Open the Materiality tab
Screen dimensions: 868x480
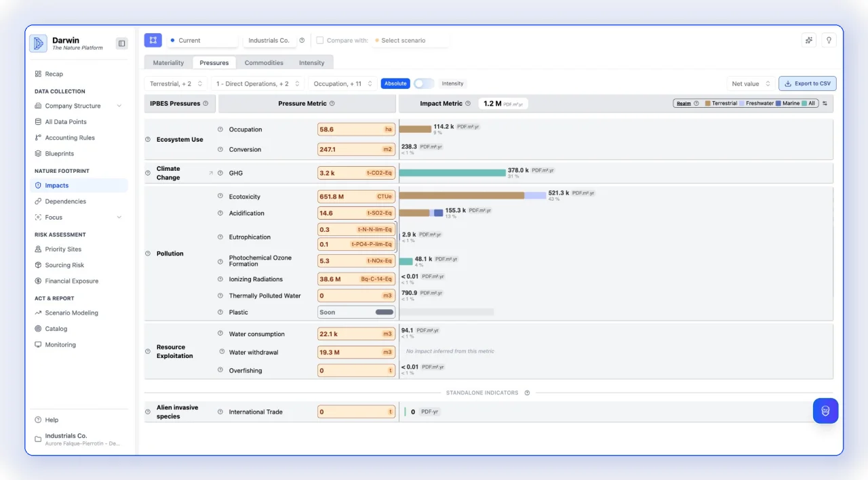click(167, 62)
